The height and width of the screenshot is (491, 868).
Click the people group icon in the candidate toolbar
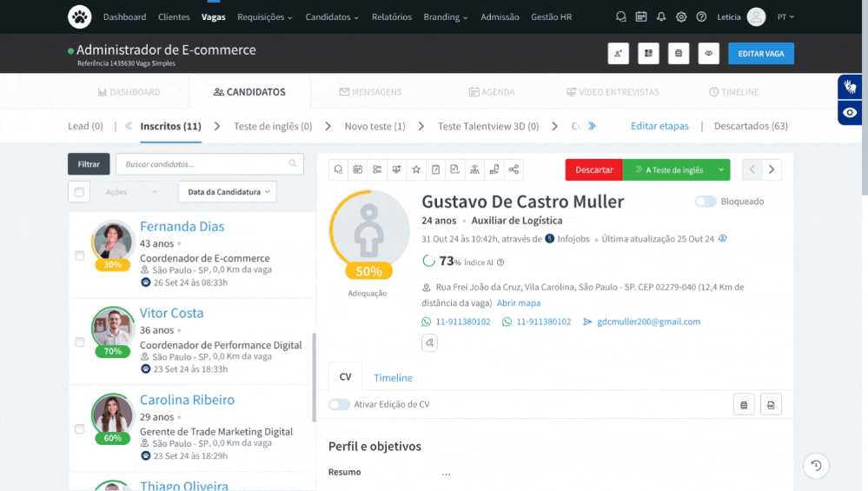[474, 169]
